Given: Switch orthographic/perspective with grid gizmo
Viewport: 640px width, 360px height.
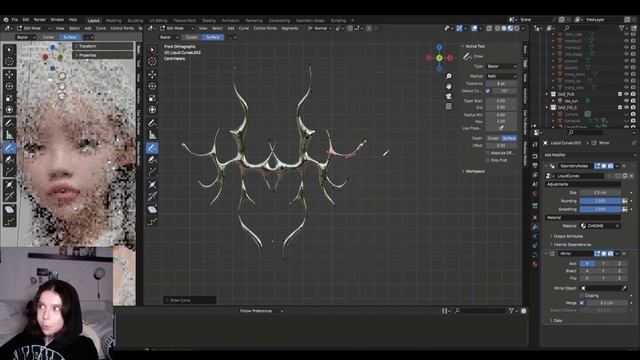Looking at the screenshot, I should 449,106.
